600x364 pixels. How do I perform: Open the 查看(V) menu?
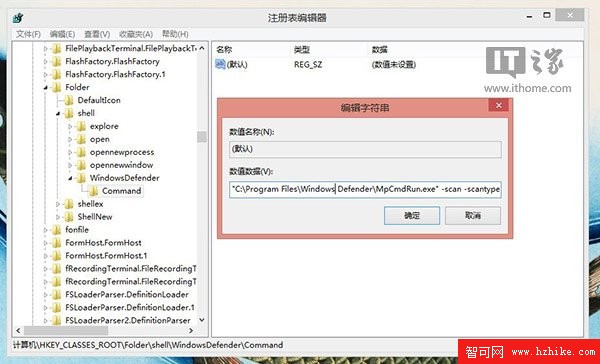click(97, 34)
